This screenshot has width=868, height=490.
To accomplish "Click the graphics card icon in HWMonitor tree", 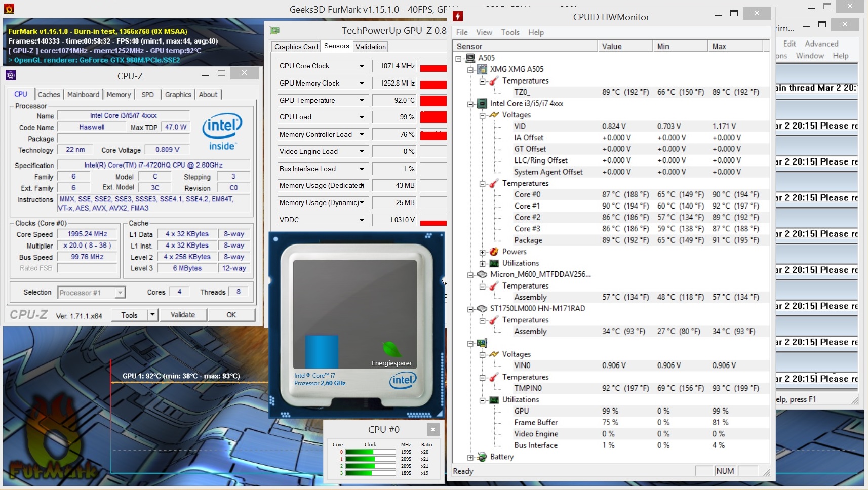I will (482, 343).
